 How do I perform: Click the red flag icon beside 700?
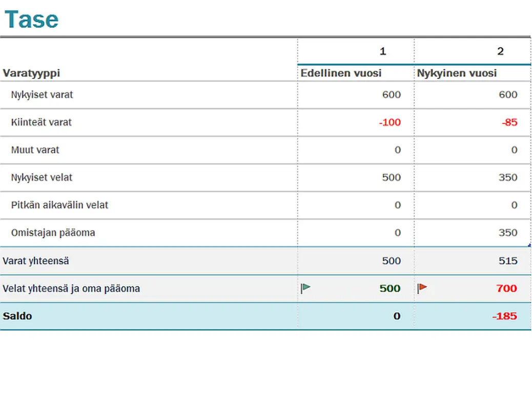point(422,288)
